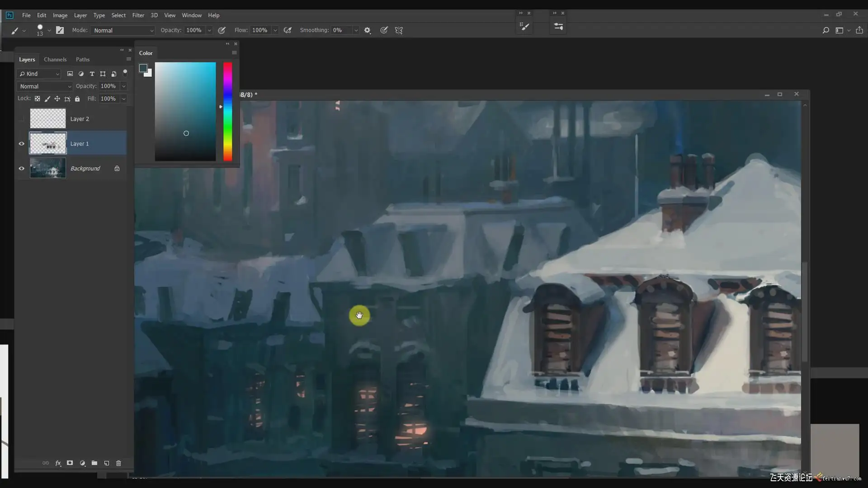
Task: Click the Background layer lock icon
Action: click(117, 169)
